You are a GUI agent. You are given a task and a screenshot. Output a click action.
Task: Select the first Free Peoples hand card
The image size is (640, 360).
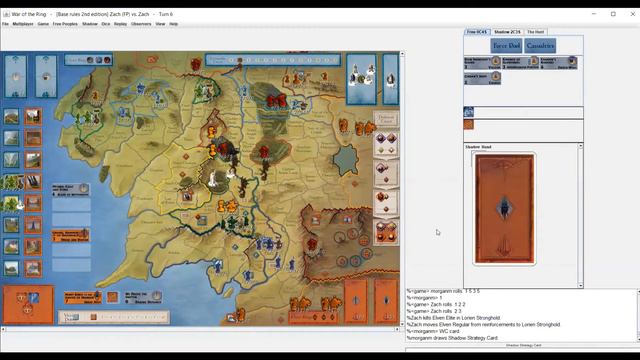click(482, 63)
